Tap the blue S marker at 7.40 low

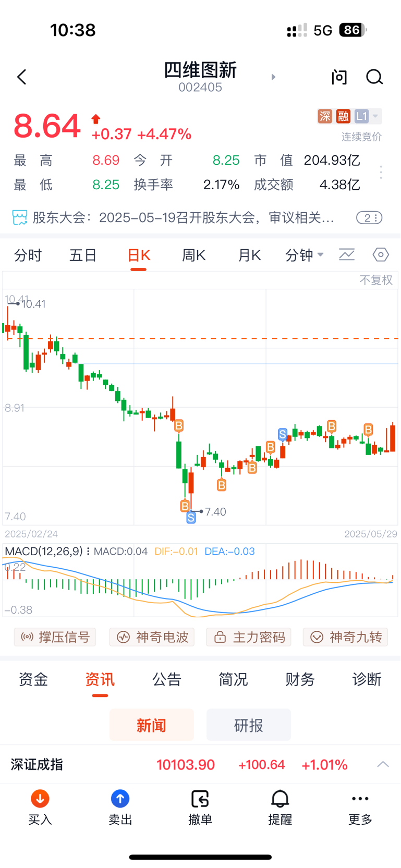191,517
